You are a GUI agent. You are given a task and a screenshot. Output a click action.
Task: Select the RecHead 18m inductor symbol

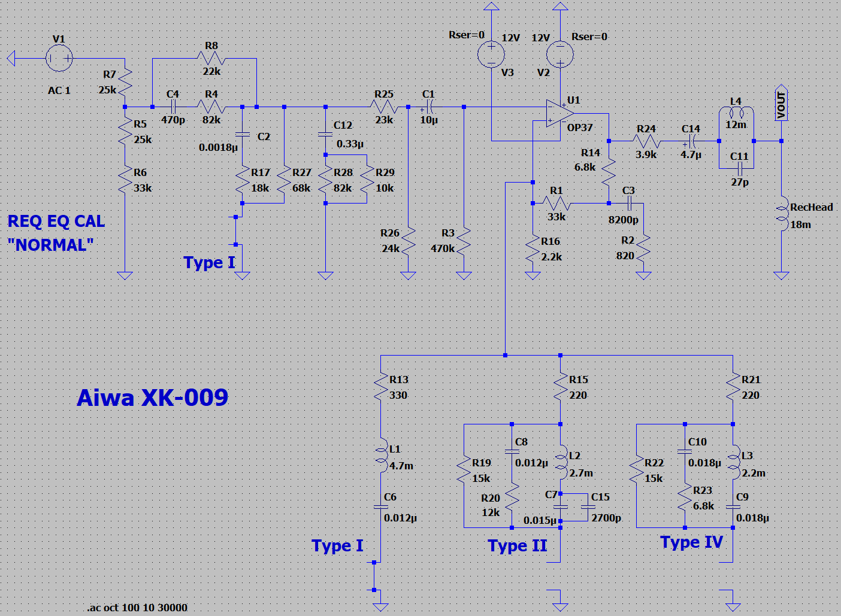click(782, 215)
